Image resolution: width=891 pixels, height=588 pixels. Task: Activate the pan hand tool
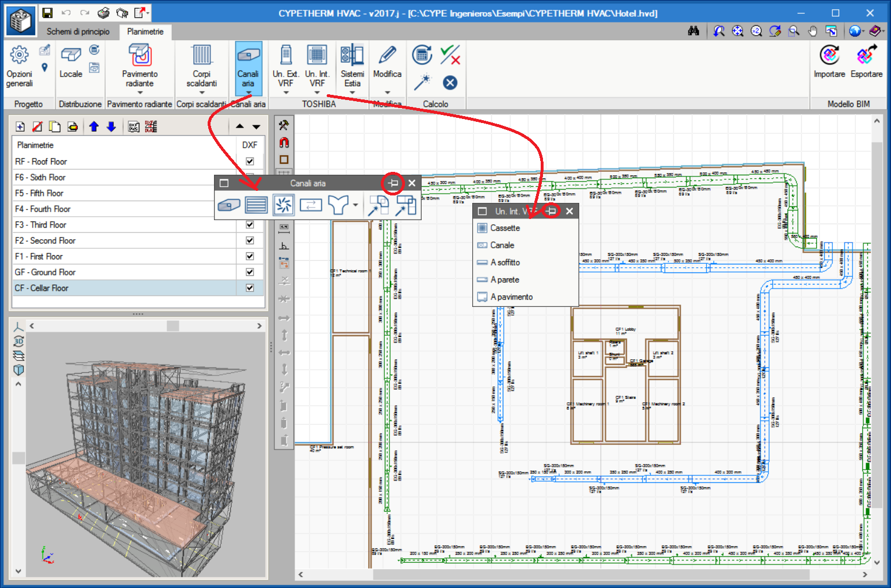(812, 31)
